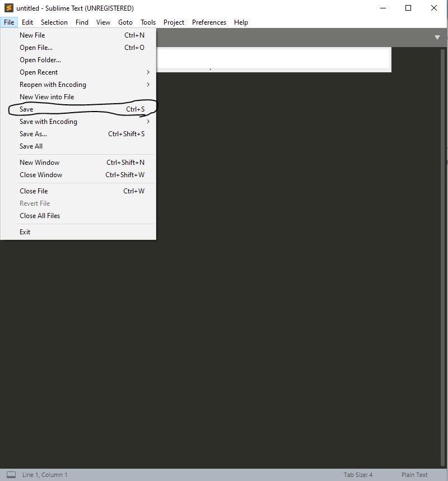
Task: Choose New File from File menu
Action: point(78,35)
